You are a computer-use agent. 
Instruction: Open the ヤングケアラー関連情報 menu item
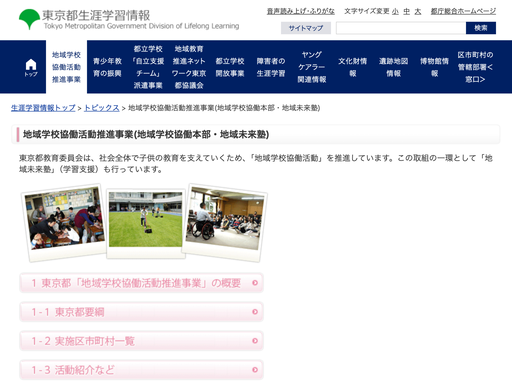[x=312, y=67]
